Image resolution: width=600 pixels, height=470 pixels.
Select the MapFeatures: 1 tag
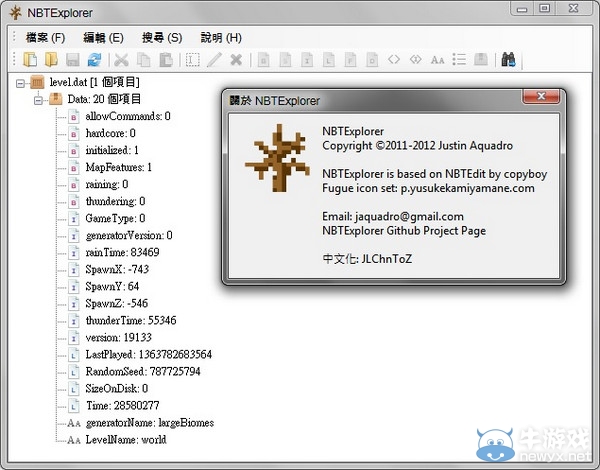(118, 167)
